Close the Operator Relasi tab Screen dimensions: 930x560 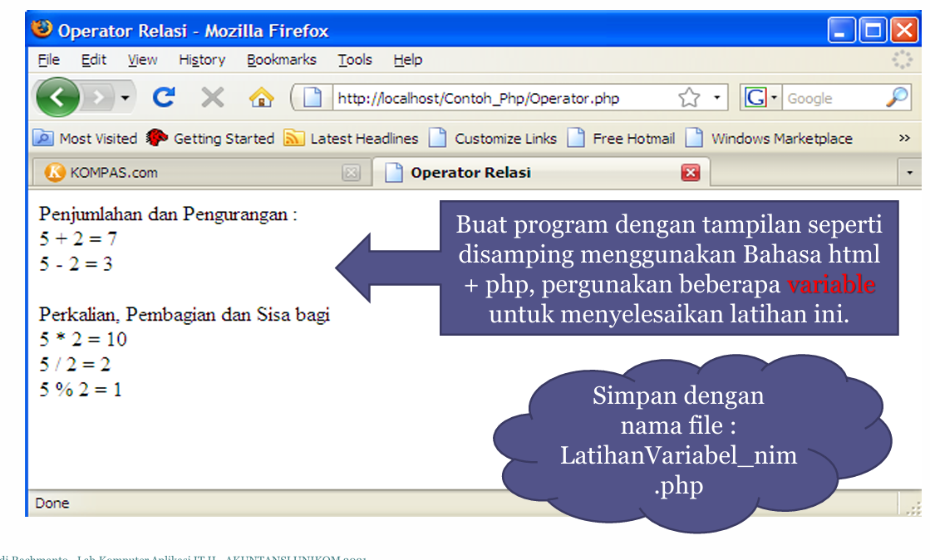pos(691,173)
